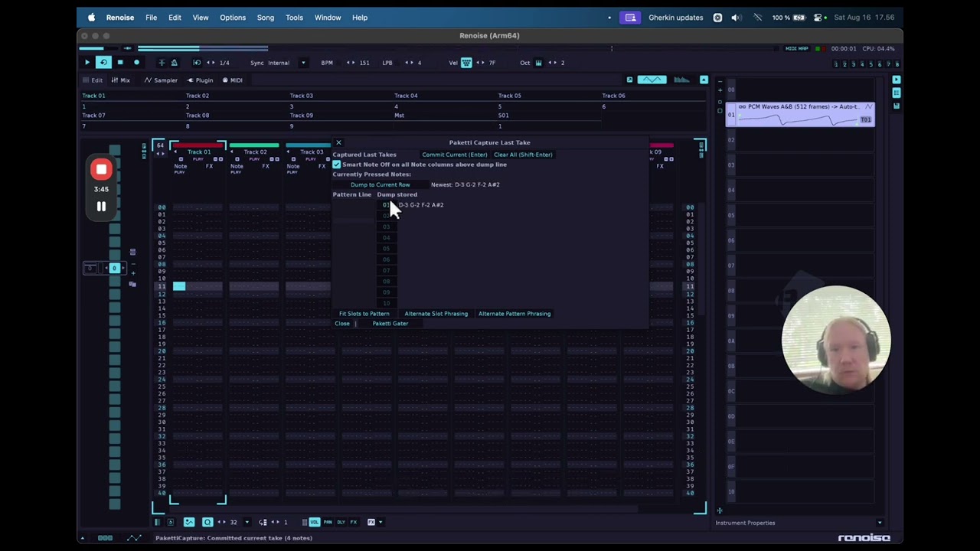Expand the Instrument Properties panel arrow
This screenshot has width=980, height=551.
880,523
